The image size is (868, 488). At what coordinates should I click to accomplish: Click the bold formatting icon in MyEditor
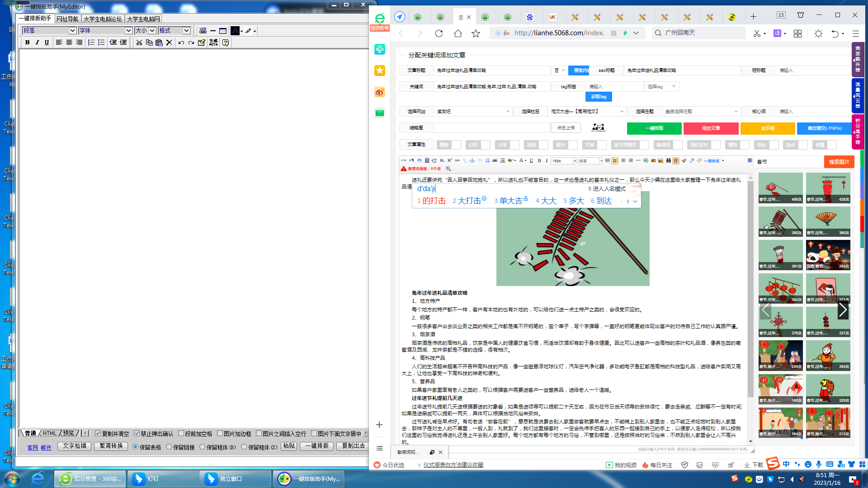pyautogui.click(x=28, y=42)
